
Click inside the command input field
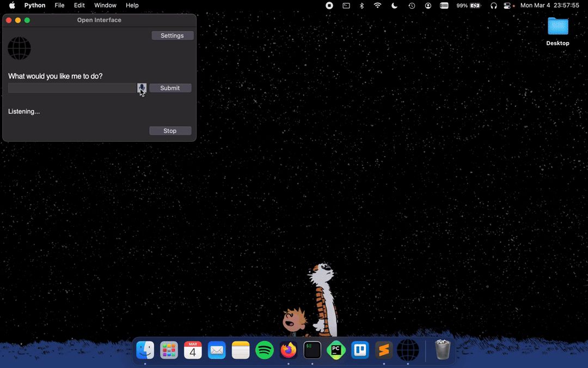tap(71, 88)
